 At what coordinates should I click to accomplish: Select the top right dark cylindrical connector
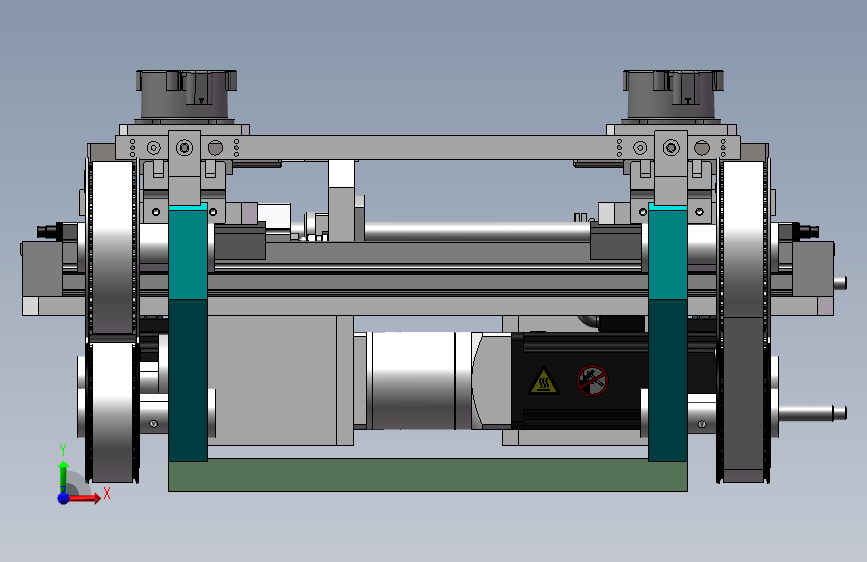click(x=673, y=94)
